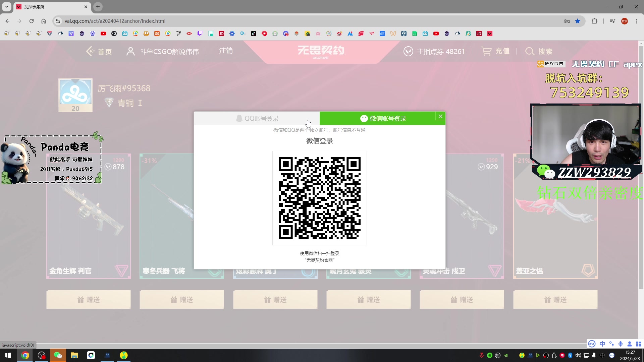Open OBS Studio from the system tray
This screenshot has height=362, width=644.
tap(546, 355)
